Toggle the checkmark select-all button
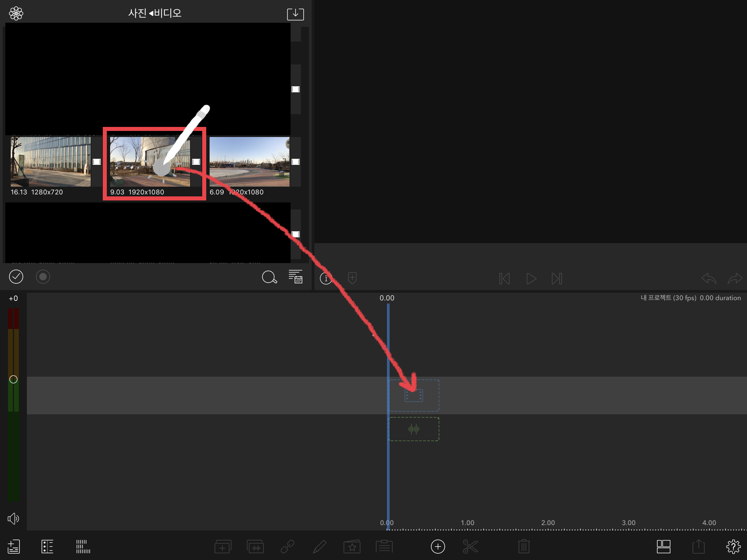This screenshot has height=560, width=747. pos(16,277)
